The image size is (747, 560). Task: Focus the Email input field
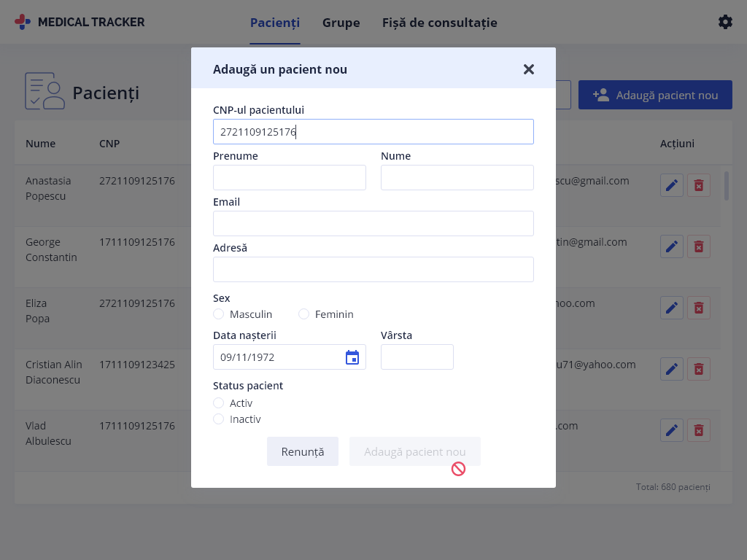coord(373,223)
